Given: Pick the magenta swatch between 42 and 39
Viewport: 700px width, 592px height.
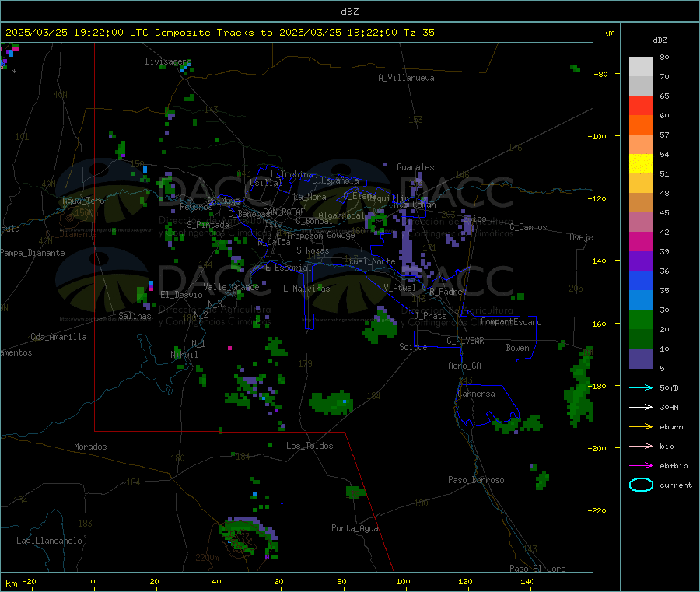Looking at the screenshot, I should pyautogui.click(x=641, y=241).
